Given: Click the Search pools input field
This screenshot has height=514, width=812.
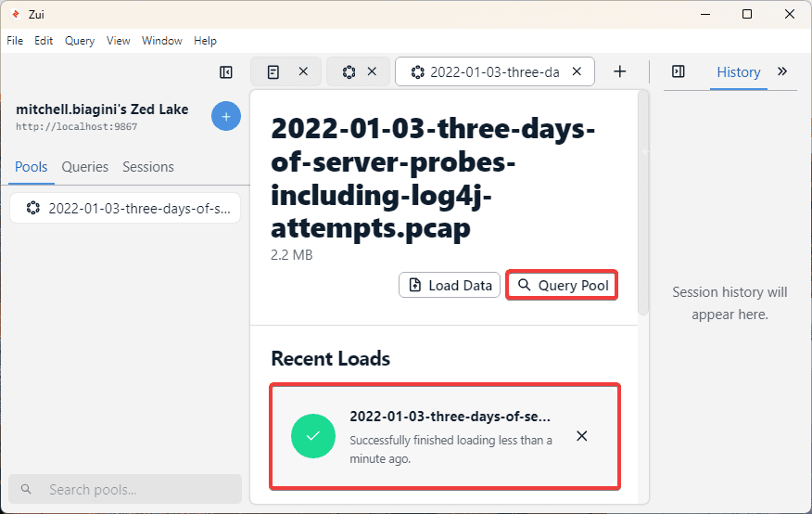Looking at the screenshot, I should coord(125,489).
